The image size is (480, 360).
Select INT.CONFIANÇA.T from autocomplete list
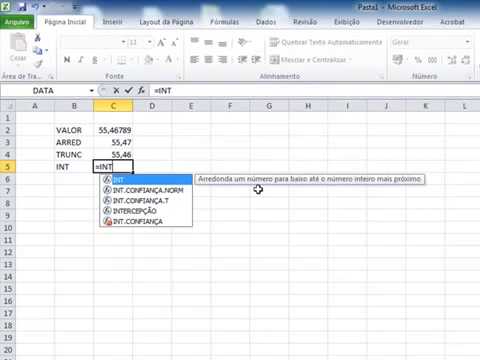coord(147,200)
